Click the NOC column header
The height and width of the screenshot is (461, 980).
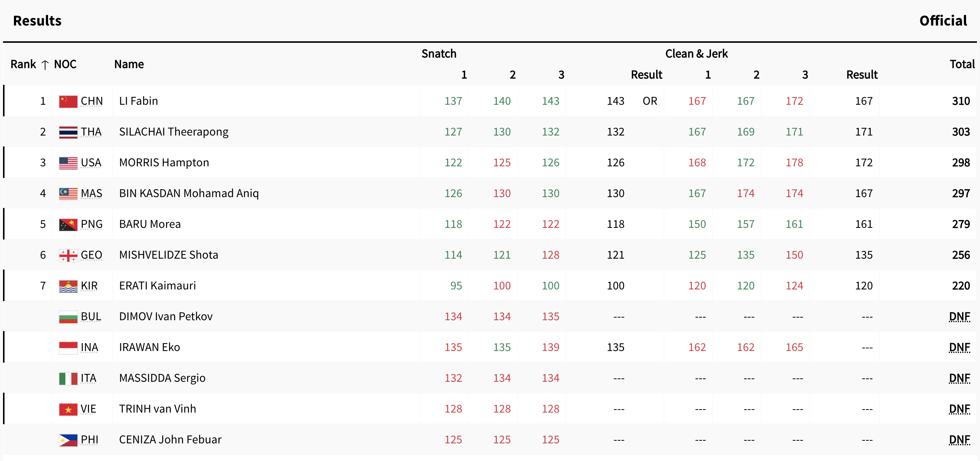pos(65,64)
